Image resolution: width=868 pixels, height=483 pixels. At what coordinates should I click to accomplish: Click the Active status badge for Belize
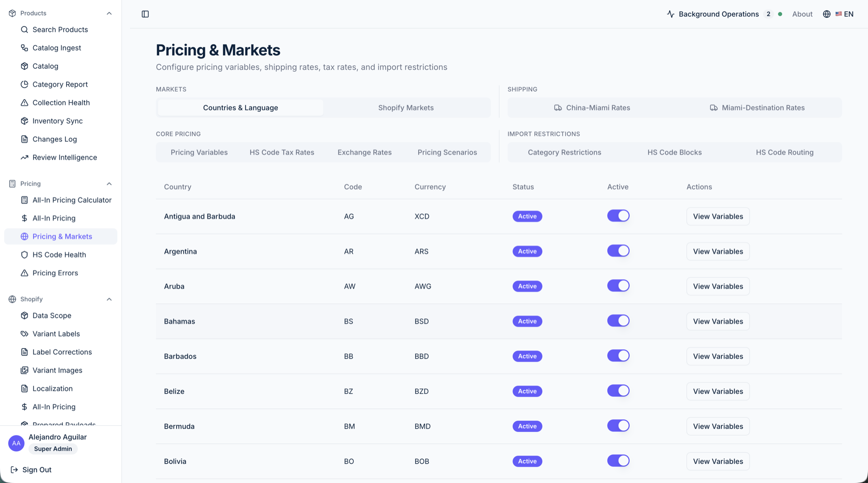point(527,391)
